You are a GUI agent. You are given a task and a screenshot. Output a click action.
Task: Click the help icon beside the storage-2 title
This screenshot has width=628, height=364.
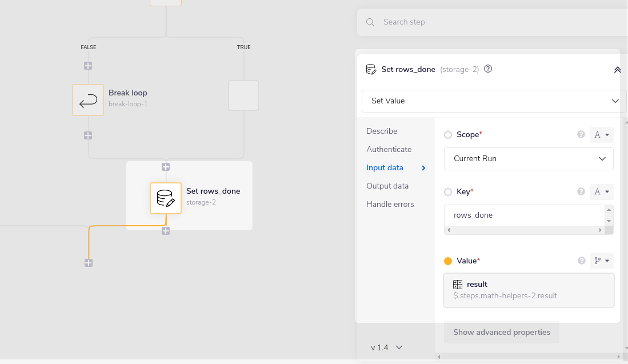(x=488, y=69)
